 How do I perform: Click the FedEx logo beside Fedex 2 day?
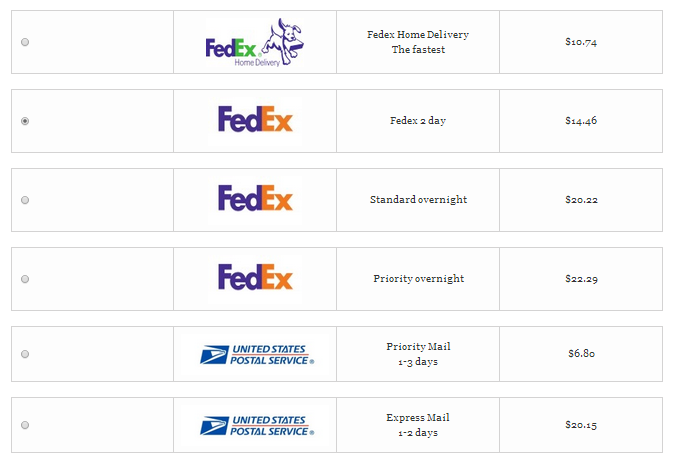click(x=255, y=119)
